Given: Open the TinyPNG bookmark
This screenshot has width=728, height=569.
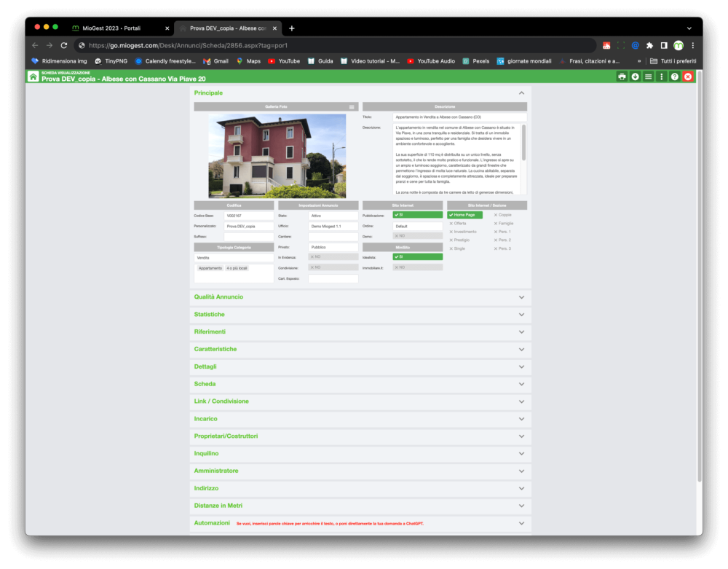Looking at the screenshot, I should tap(111, 61).
